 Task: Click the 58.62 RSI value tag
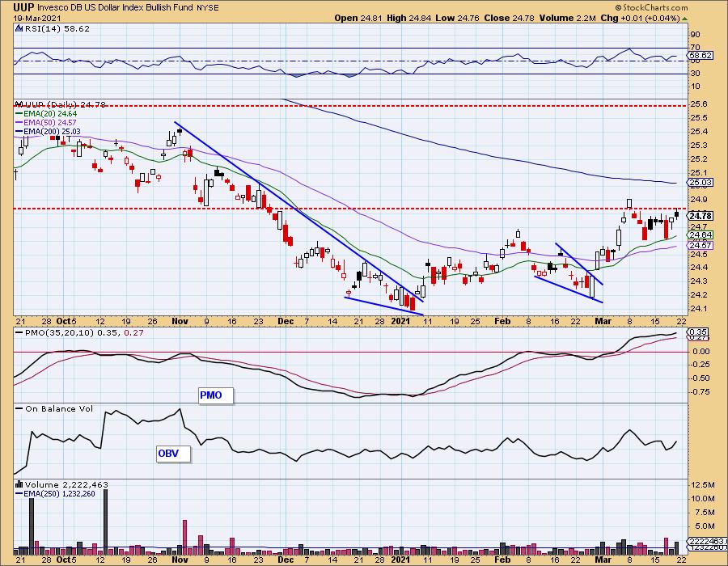coord(700,55)
